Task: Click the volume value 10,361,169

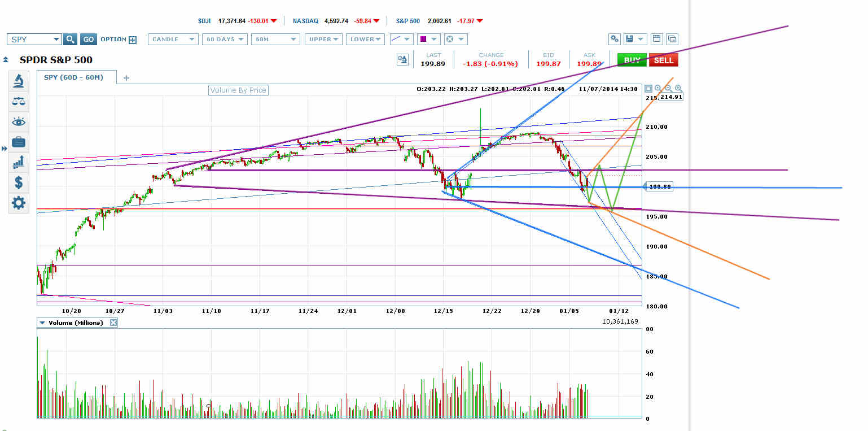Action: [621, 322]
